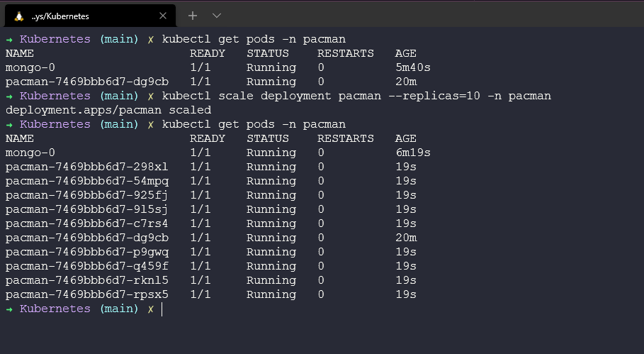
Task: Click the Linux penguin icon in tab
Action: click(x=18, y=16)
